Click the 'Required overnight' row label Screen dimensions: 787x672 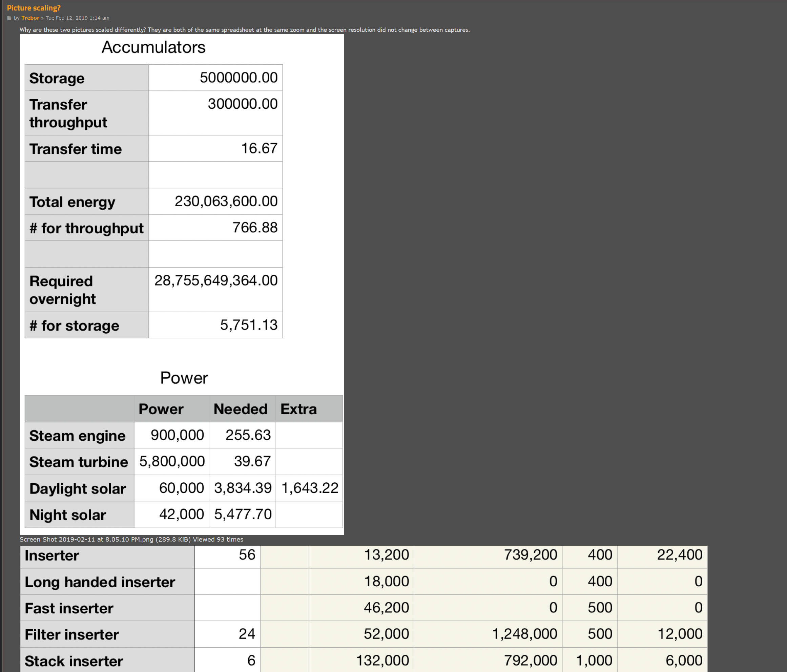coord(63,290)
